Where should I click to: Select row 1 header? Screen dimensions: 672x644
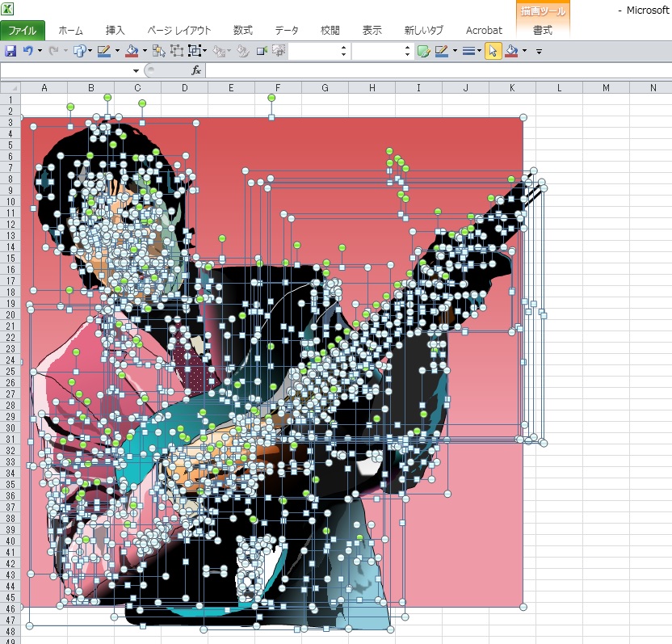(x=10, y=99)
